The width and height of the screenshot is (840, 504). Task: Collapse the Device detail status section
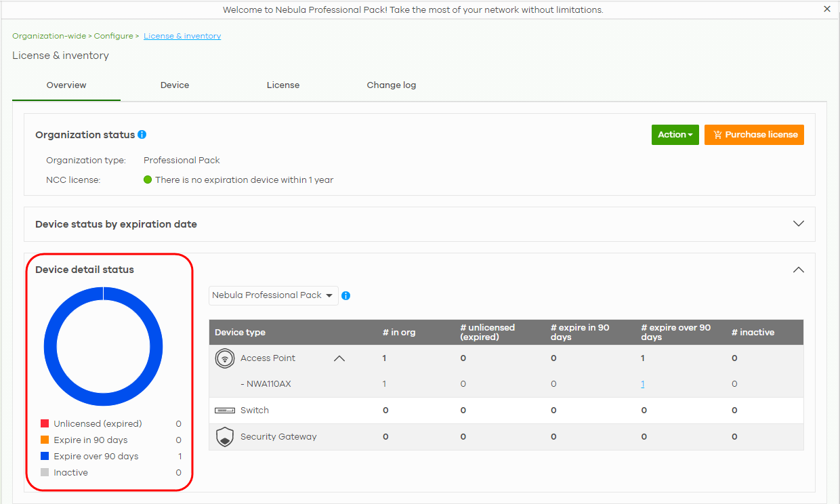coord(799,270)
